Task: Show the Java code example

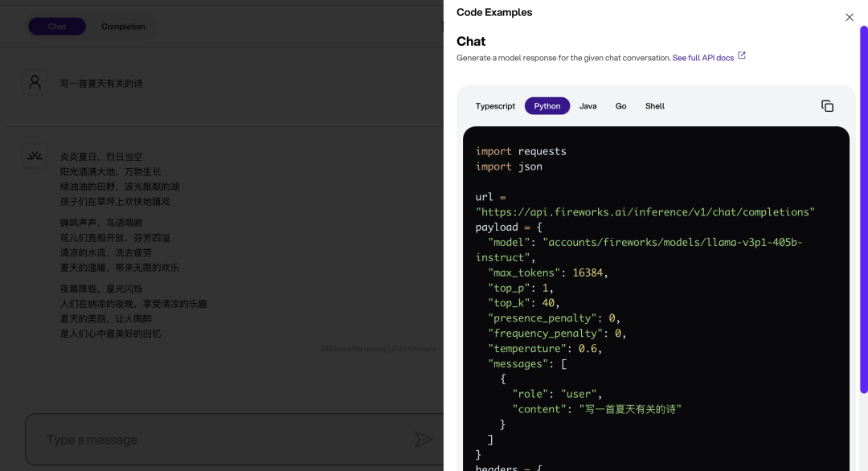Action: click(x=588, y=106)
